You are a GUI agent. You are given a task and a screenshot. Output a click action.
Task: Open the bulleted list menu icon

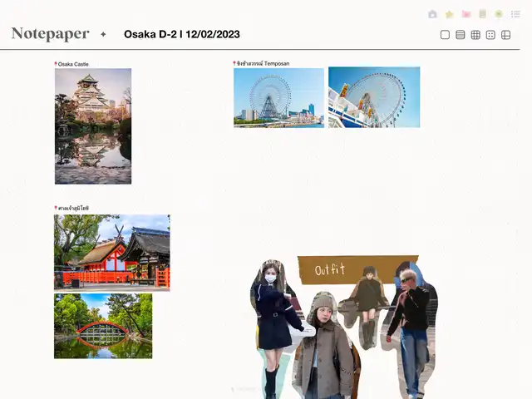coord(515,14)
